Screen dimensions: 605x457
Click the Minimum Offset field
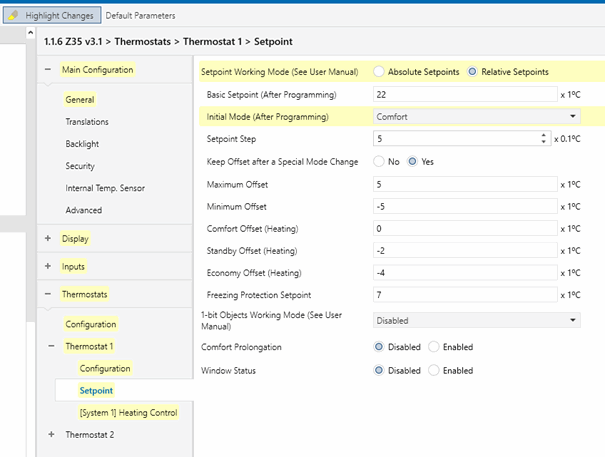pyautogui.click(x=465, y=206)
